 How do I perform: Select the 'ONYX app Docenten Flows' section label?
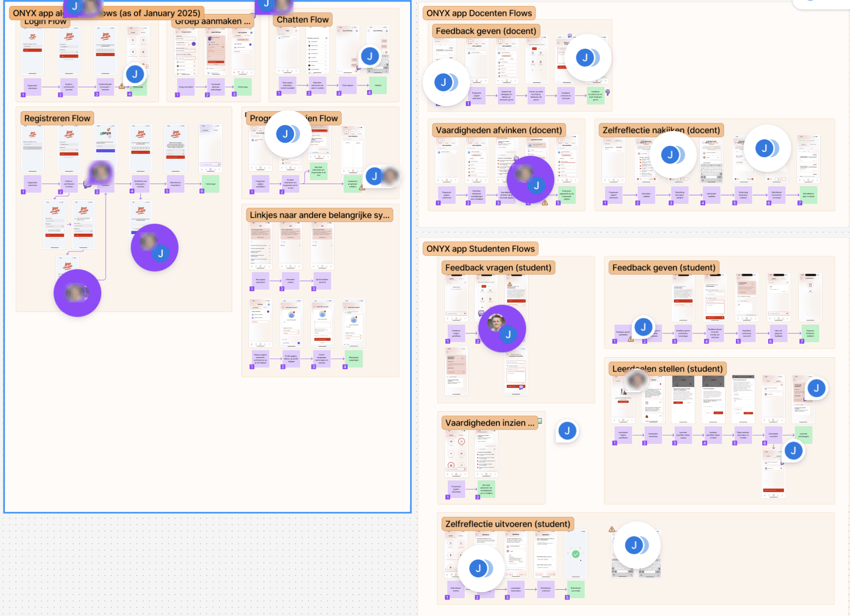click(480, 13)
